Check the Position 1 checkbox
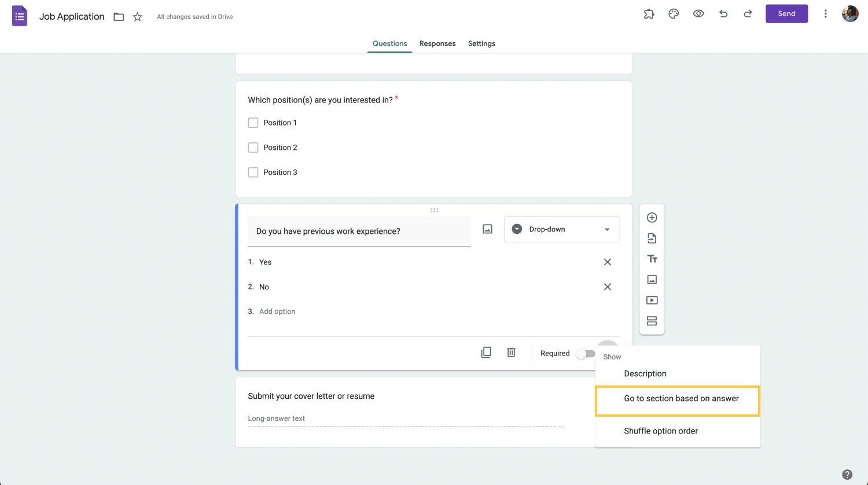 253,123
